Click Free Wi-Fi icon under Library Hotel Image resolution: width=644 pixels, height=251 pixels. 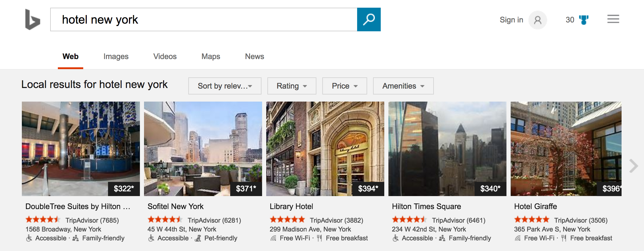tap(273, 238)
